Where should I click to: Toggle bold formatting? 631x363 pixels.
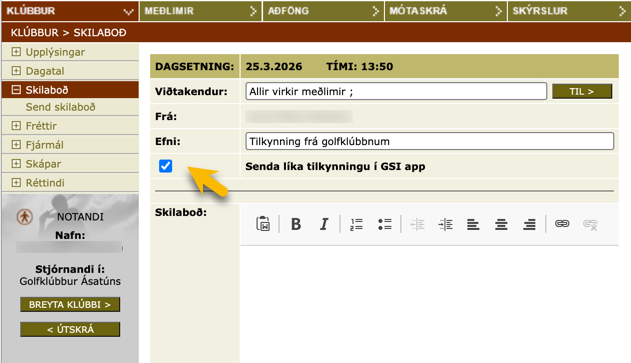click(x=296, y=224)
